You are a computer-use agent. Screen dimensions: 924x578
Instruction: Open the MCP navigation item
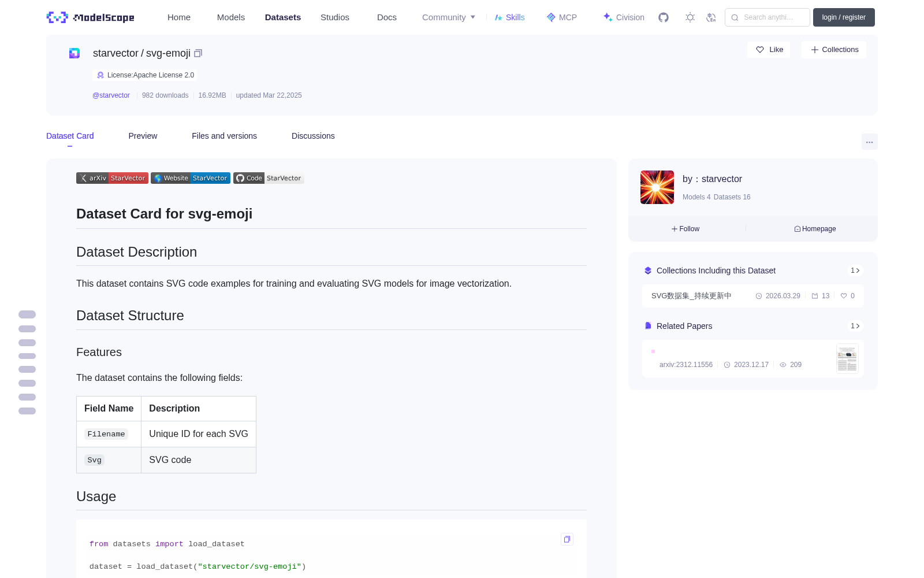(562, 17)
